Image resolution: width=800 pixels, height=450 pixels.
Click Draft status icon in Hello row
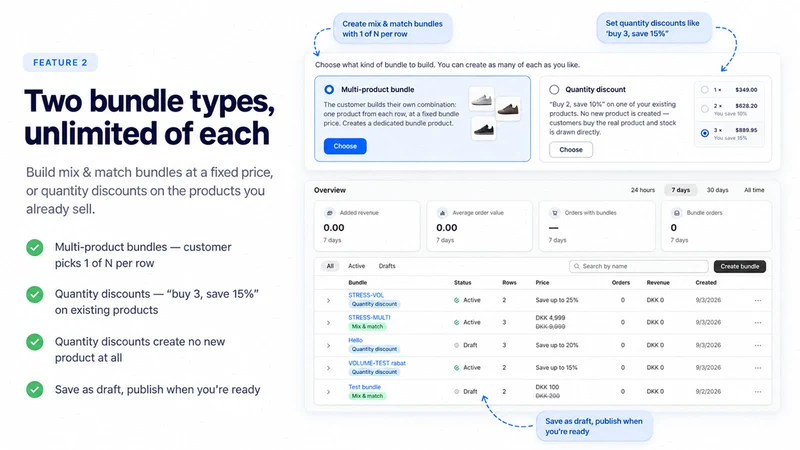[457, 345]
